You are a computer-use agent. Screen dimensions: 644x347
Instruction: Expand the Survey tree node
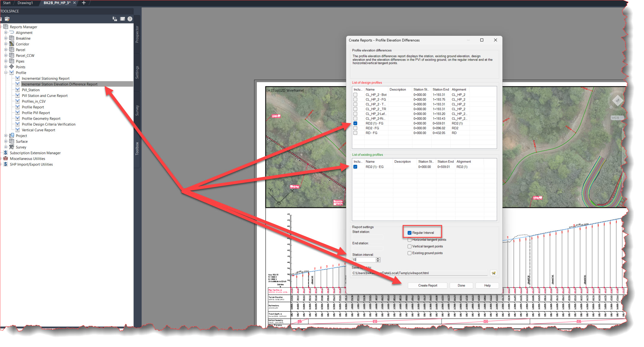pyautogui.click(x=6, y=147)
